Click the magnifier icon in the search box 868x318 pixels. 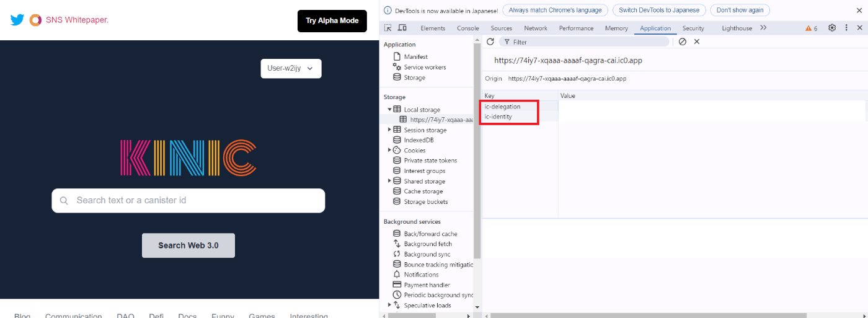(64, 201)
